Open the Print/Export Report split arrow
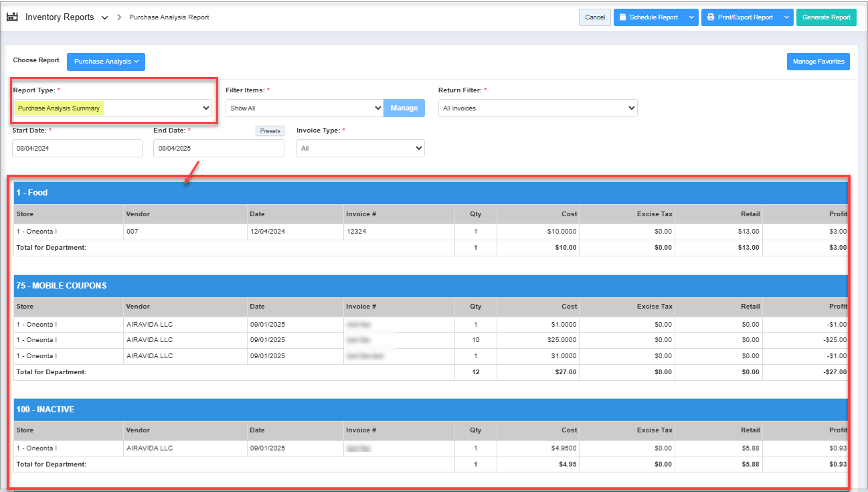The width and height of the screenshot is (868, 492). (x=786, y=17)
